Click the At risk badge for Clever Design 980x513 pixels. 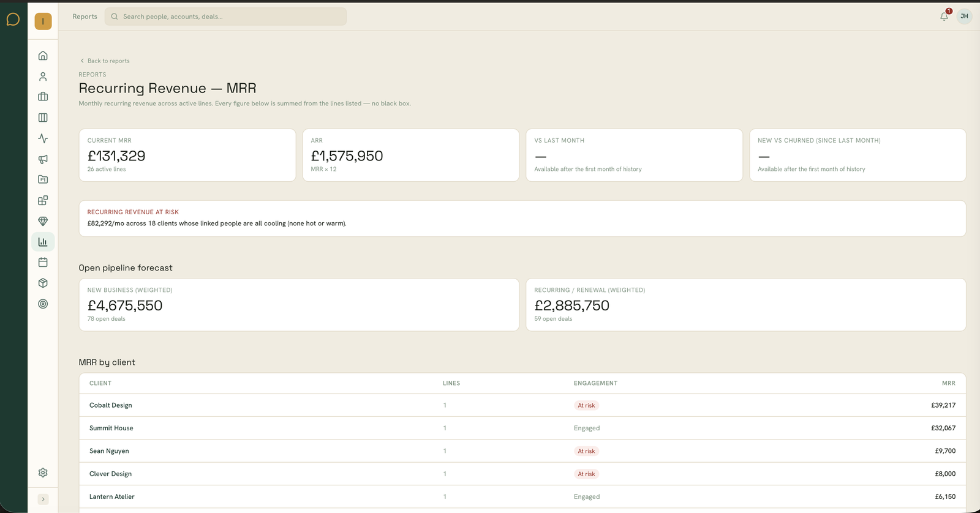pyautogui.click(x=586, y=474)
